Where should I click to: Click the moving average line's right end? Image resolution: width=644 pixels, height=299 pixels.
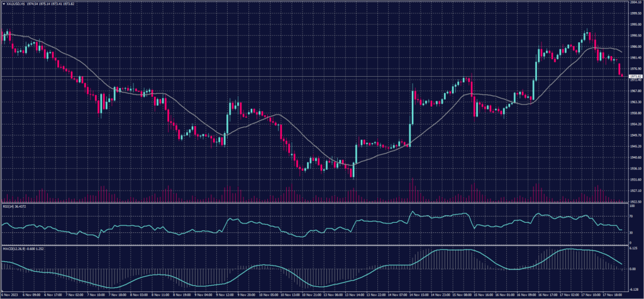622,52
